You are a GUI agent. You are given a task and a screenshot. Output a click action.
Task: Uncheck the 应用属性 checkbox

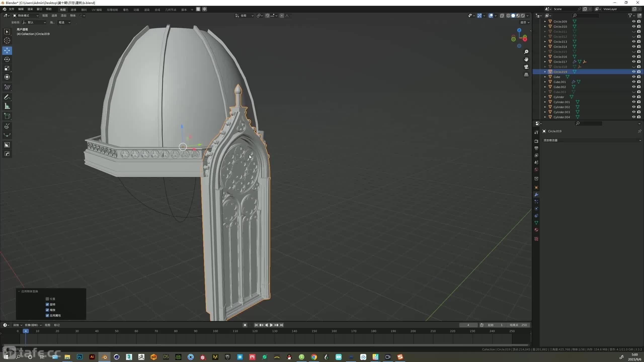(x=47, y=315)
